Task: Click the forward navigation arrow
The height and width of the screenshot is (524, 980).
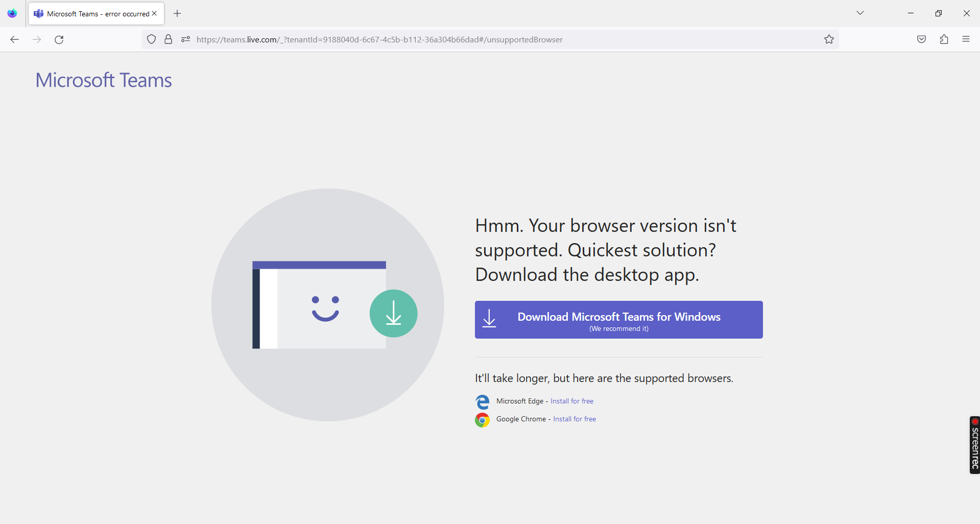Action: pyautogui.click(x=36, y=39)
